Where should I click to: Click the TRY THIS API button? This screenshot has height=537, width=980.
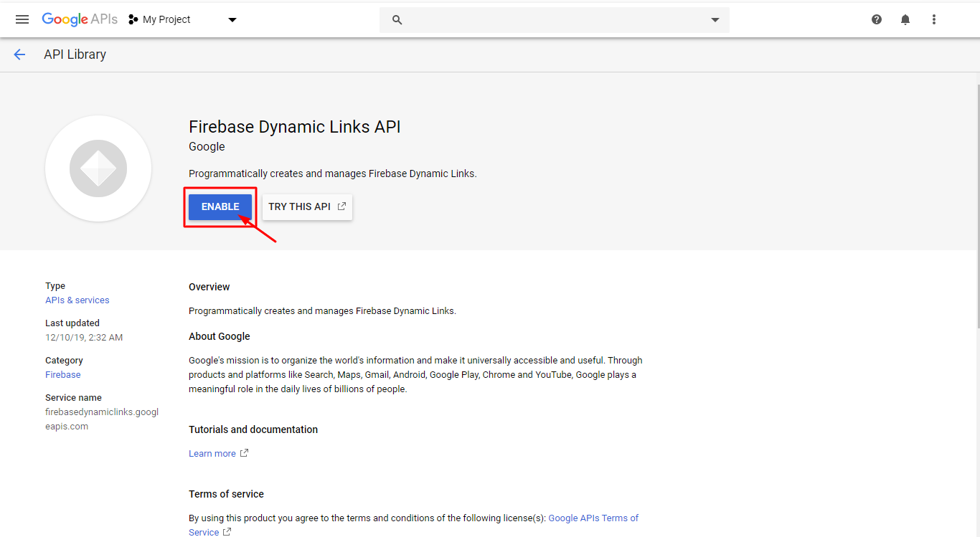307,206
